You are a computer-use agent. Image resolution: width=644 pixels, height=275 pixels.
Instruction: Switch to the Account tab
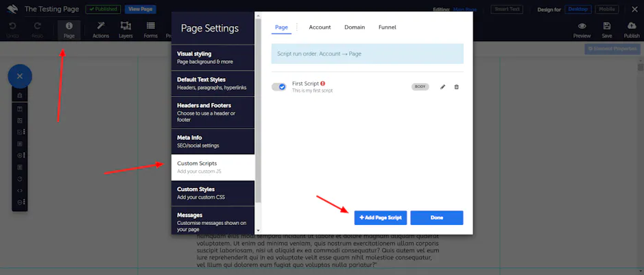pos(320,27)
